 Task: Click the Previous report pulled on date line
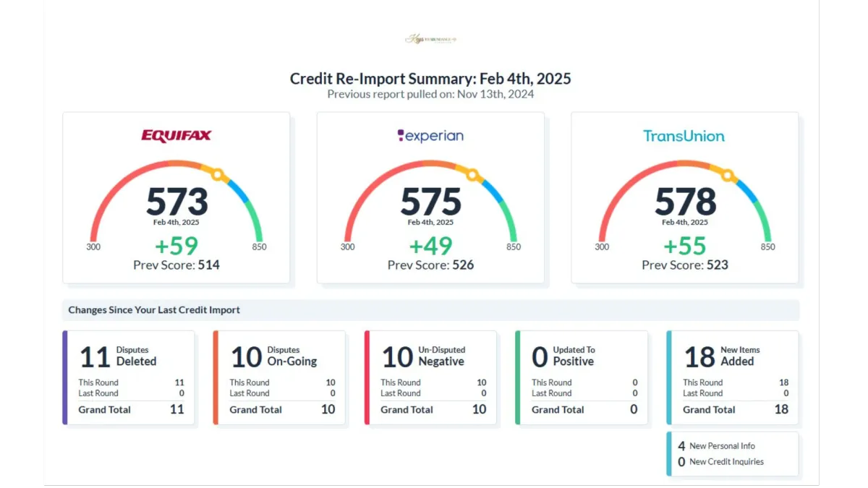pos(430,94)
